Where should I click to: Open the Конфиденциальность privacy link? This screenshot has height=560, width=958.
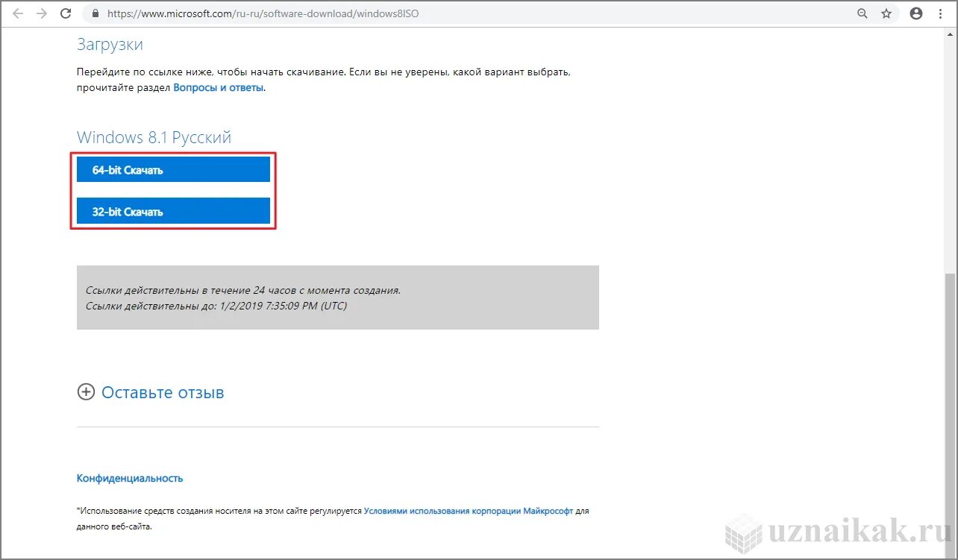coord(129,478)
